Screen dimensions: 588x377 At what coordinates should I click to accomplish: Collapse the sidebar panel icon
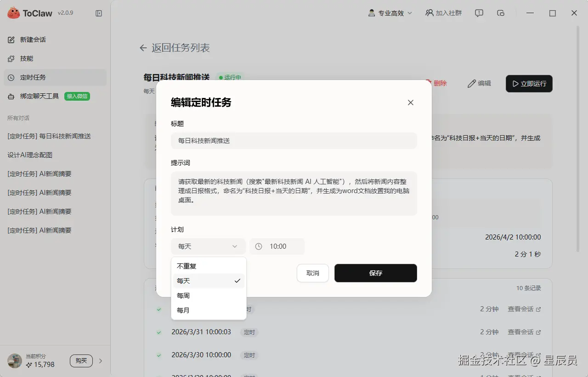(x=99, y=13)
